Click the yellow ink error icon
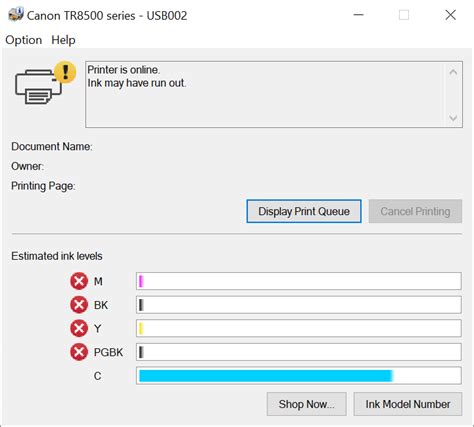 (79, 328)
